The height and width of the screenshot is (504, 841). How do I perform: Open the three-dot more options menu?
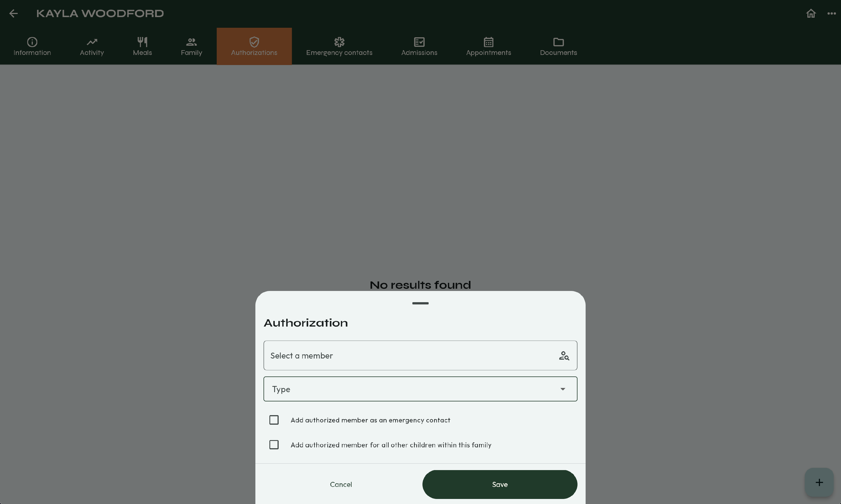coord(831,13)
